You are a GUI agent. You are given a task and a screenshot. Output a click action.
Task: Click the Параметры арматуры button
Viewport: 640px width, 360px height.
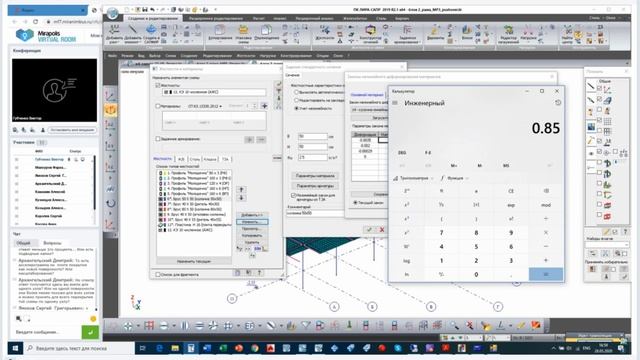coord(315,186)
